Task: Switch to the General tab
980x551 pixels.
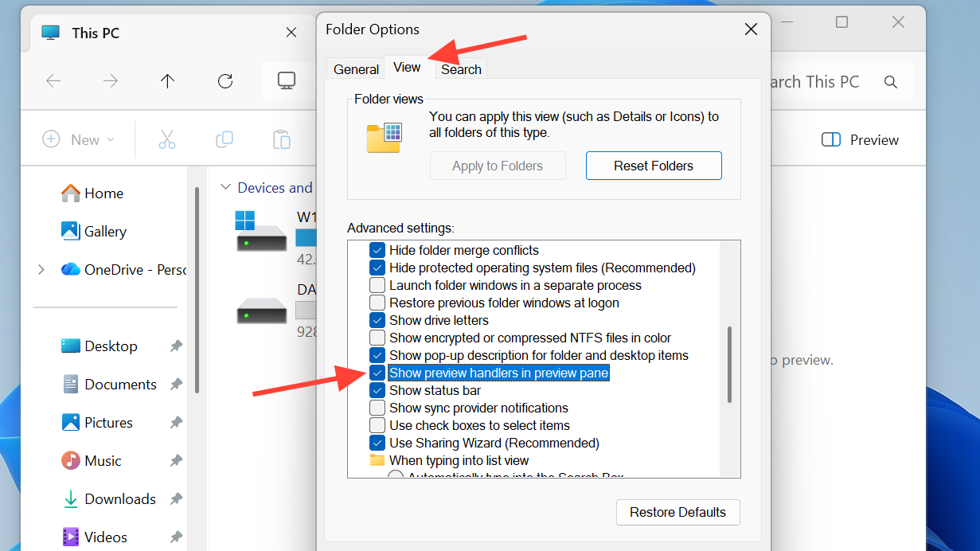Action: (356, 69)
